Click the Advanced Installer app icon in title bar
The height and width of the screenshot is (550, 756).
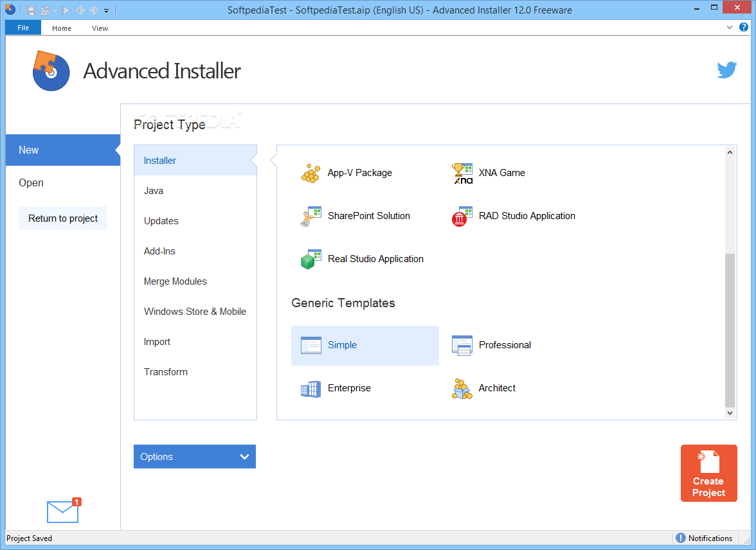coord(10,9)
